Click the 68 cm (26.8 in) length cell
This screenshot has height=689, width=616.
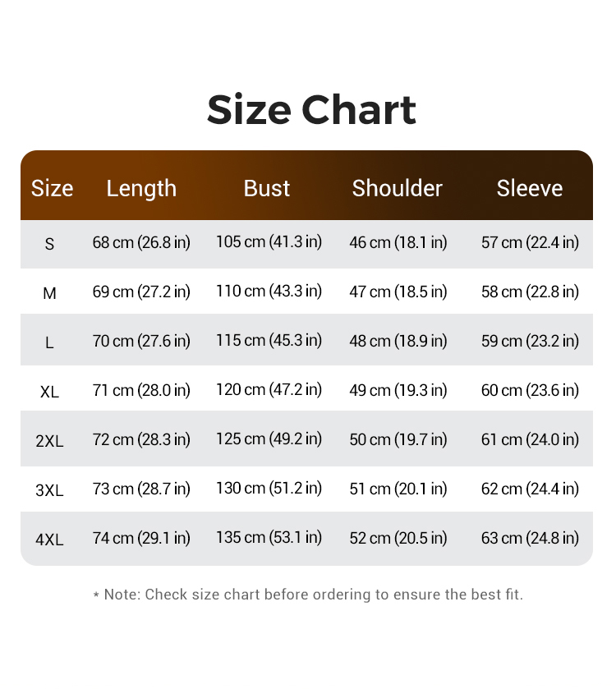(141, 242)
